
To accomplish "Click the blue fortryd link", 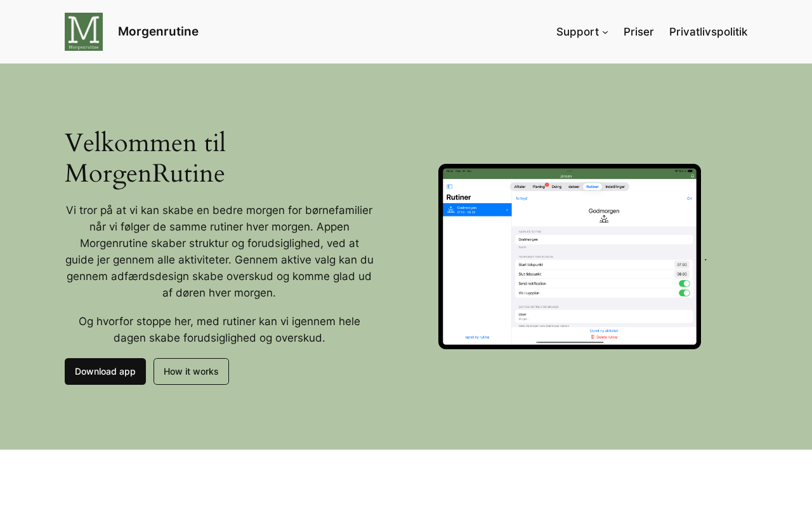I will click(521, 198).
